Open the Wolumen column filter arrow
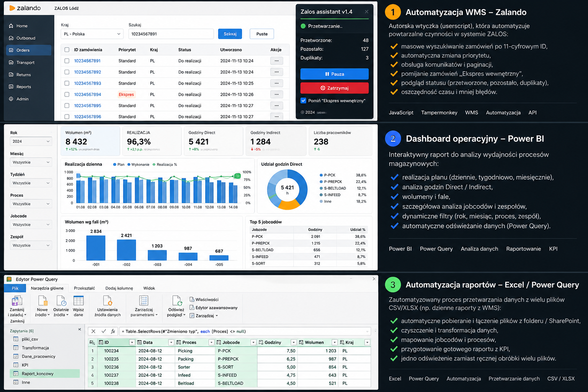Screen dimensions: 588x392 [x=335, y=343]
